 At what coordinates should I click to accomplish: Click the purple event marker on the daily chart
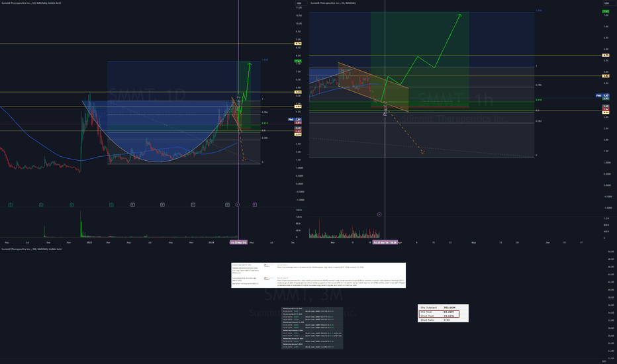tap(255, 205)
